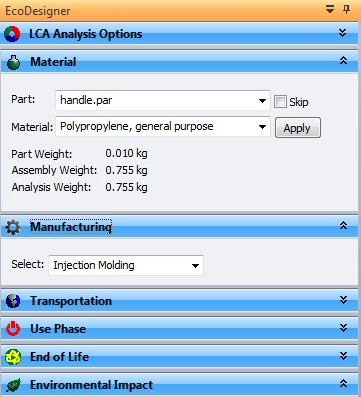Open the Injection Molding select dropdown

point(126,265)
